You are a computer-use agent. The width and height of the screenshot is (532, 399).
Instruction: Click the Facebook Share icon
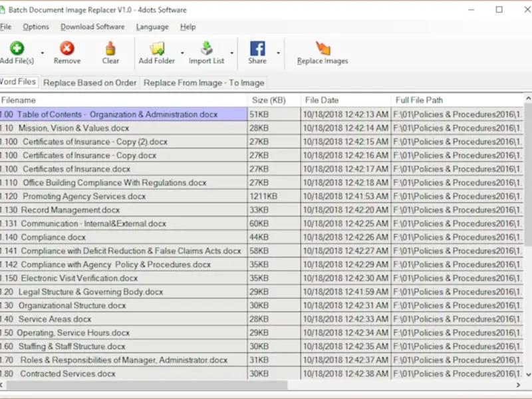[x=257, y=48]
